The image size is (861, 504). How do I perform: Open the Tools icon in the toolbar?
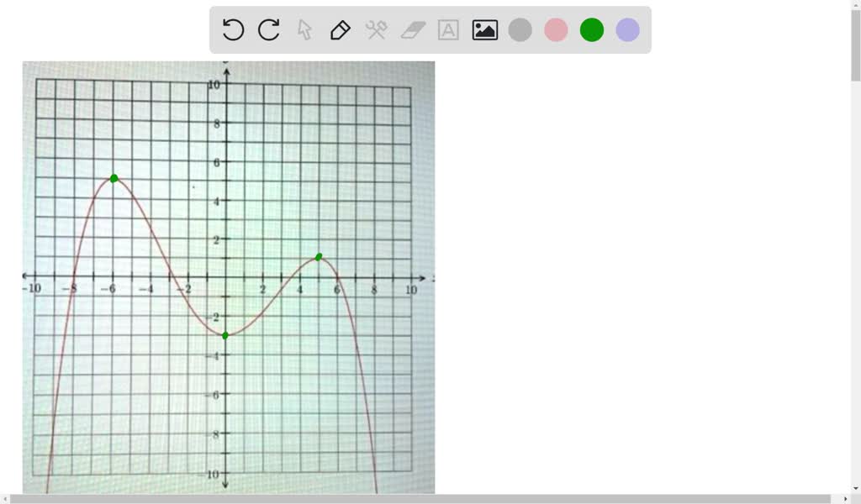[375, 29]
